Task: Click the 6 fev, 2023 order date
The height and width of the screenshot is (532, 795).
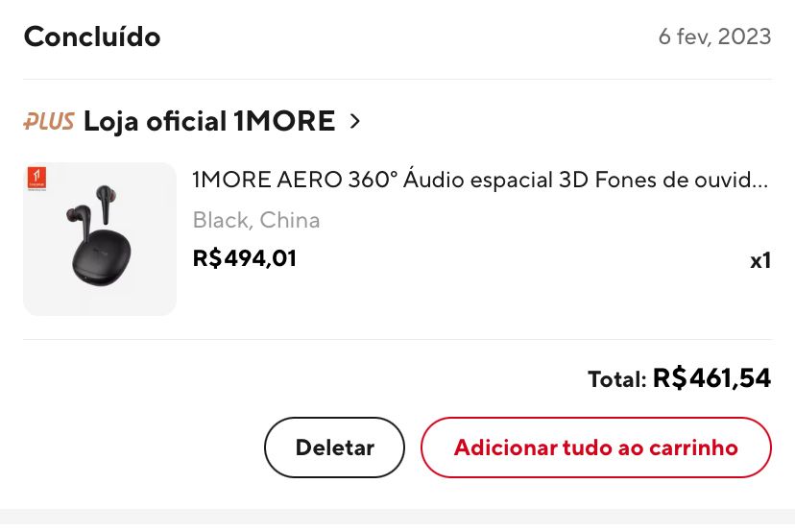Action: [715, 36]
